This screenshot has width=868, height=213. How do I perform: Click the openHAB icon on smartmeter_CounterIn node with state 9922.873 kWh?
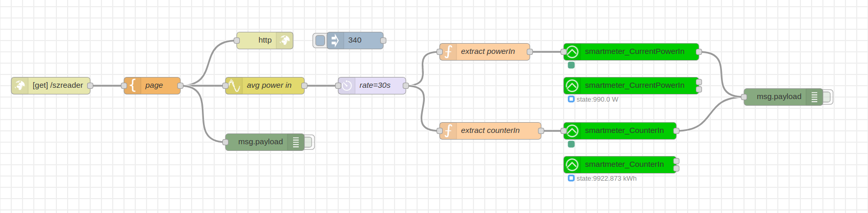click(572, 165)
